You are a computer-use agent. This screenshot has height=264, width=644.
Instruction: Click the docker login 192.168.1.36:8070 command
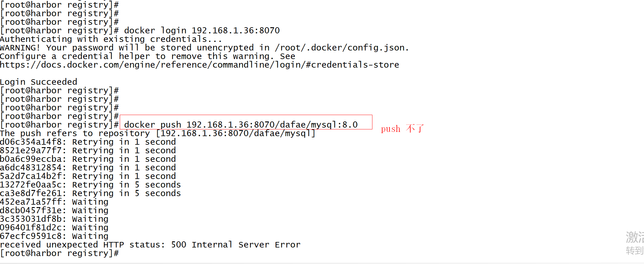[x=202, y=31]
